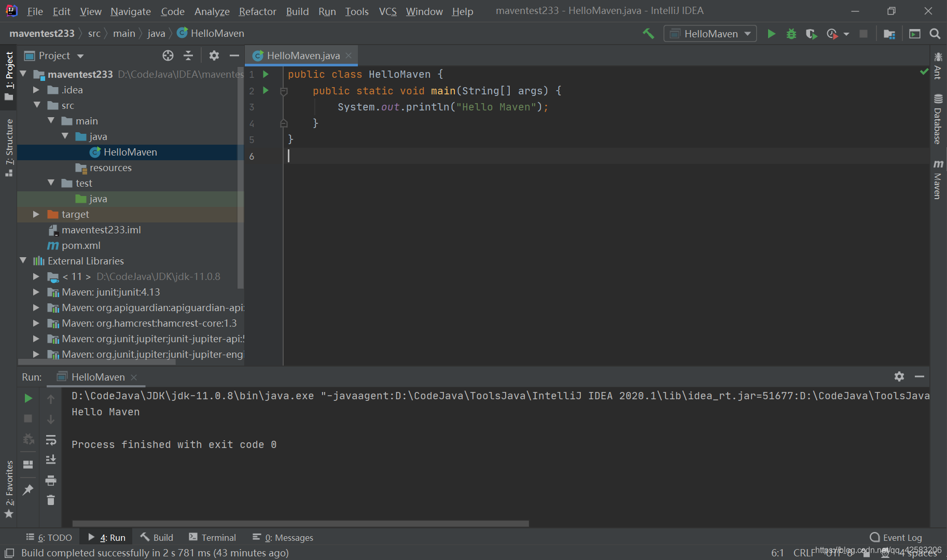947x560 pixels.
Task: Run HelloMaven with Coverage shield icon
Action: pyautogui.click(x=811, y=33)
